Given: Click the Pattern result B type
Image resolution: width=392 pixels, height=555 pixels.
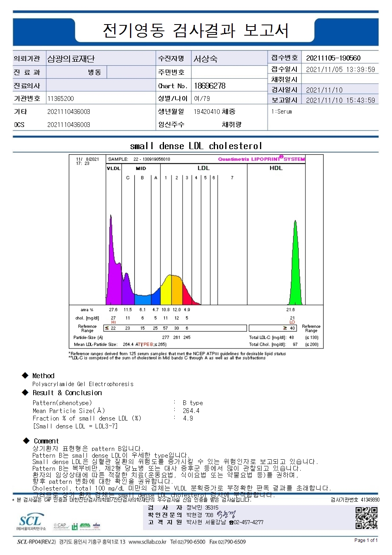Looking at the screenshot, I should click(193, 403).
